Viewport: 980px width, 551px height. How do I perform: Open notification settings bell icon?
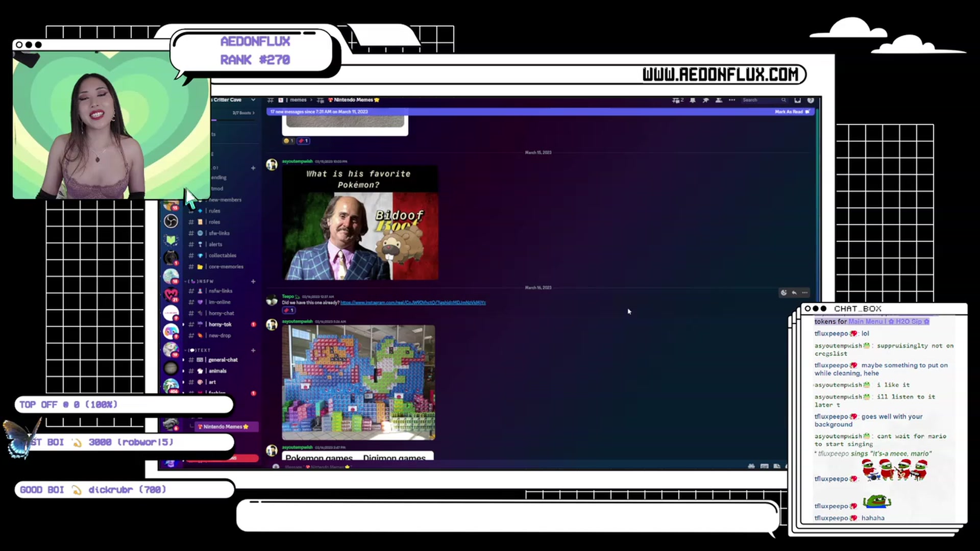point(693,100)
